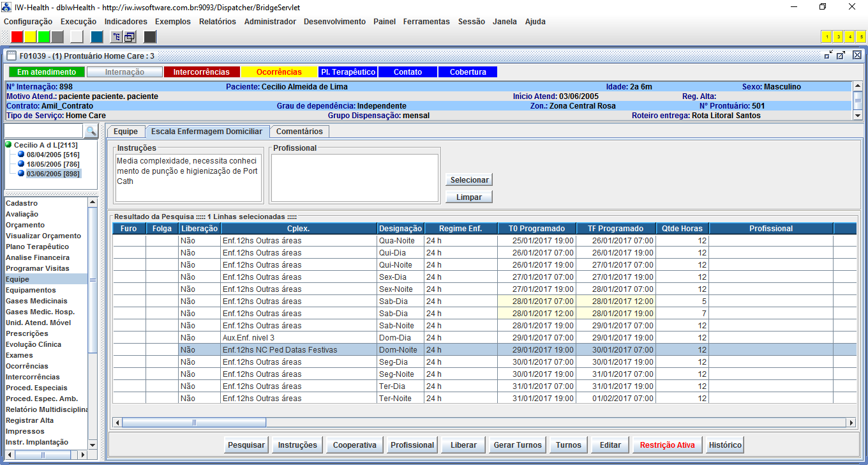868x465 pixels.
Task: Click the tree-structure icon in the toolbar
Action: coord(116,36)
